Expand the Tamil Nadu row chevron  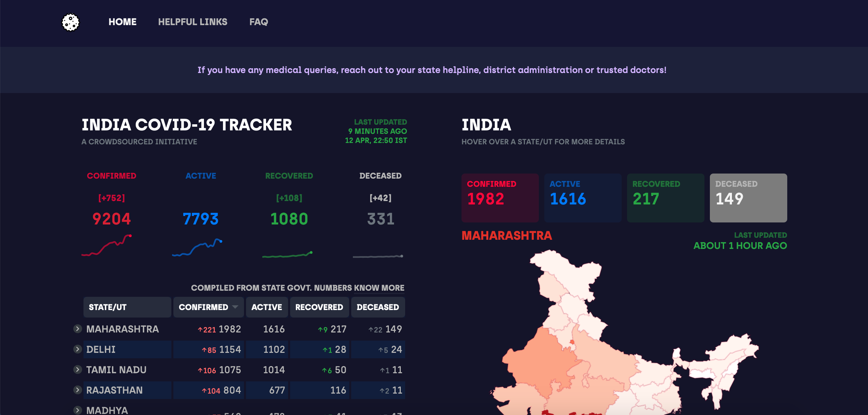point(77,369)
